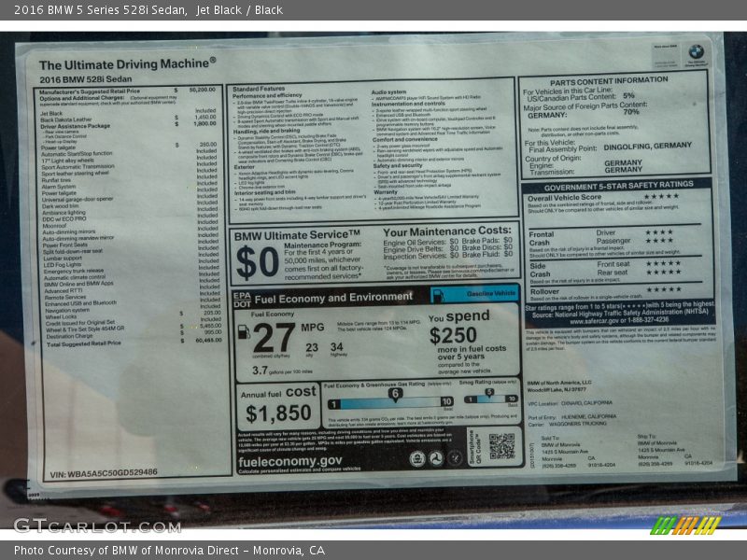The image size is (747, 560).
Task: Click the Rollover five-star rating
Action: pyautogui.click(x=663, y=288)
